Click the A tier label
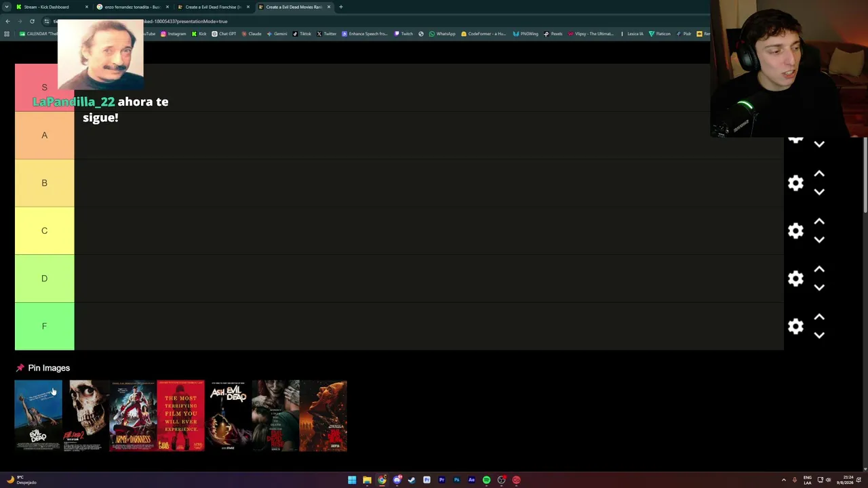The width and height of the screenshot is (868, 488). pyautogui.click(x=44, y=136)
